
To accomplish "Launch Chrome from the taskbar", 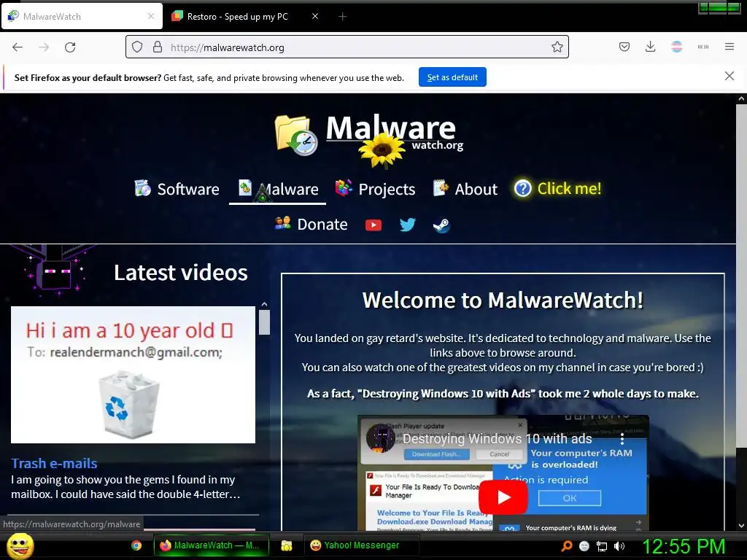I will point(136,545).
